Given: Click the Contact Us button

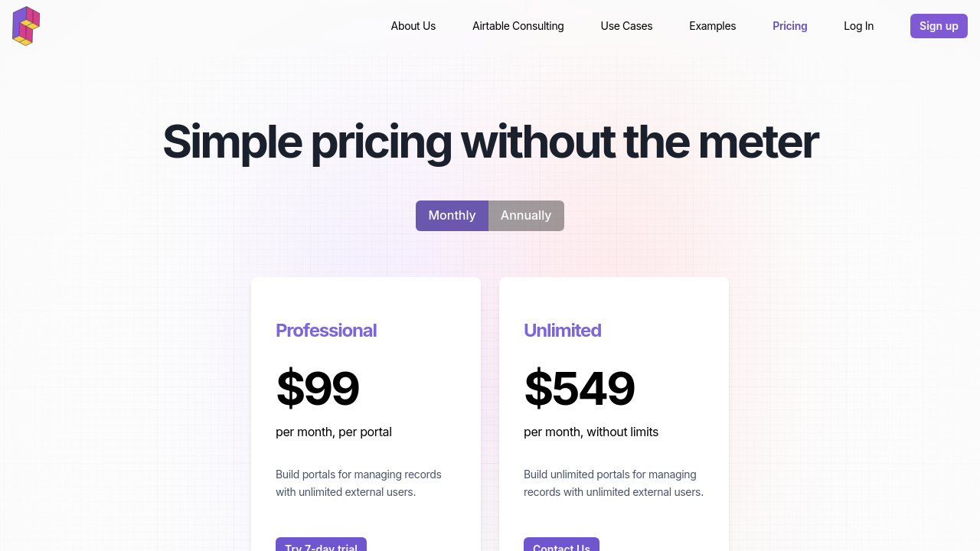Looking at the screenshot, I should point(561,545).
